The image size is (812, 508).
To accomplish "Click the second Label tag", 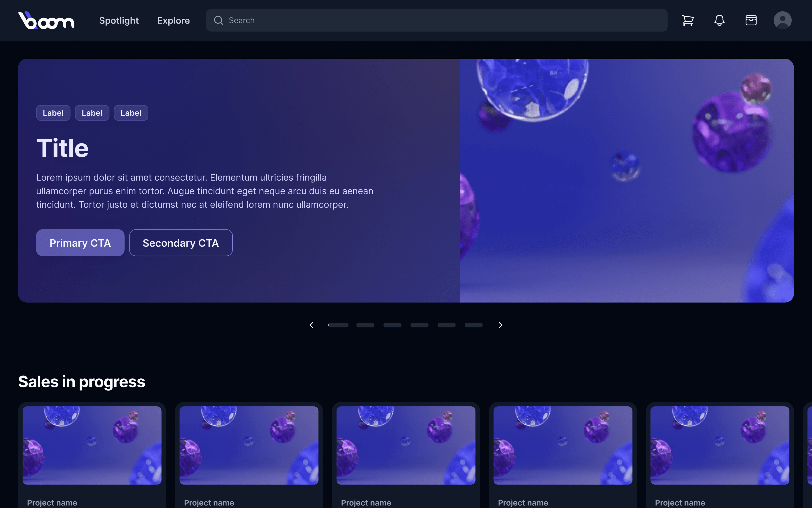I will (92, 113).
